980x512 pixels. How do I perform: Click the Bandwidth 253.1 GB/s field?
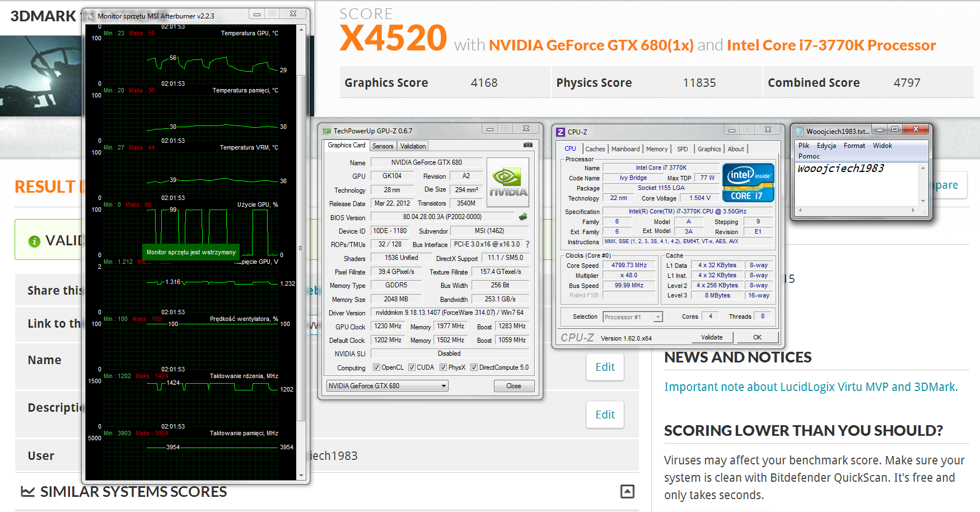[500, 299]
